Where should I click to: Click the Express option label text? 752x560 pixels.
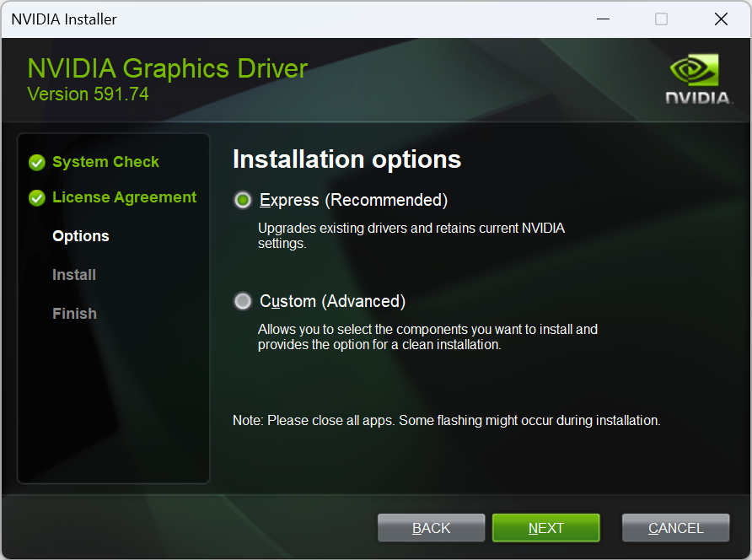352,200
